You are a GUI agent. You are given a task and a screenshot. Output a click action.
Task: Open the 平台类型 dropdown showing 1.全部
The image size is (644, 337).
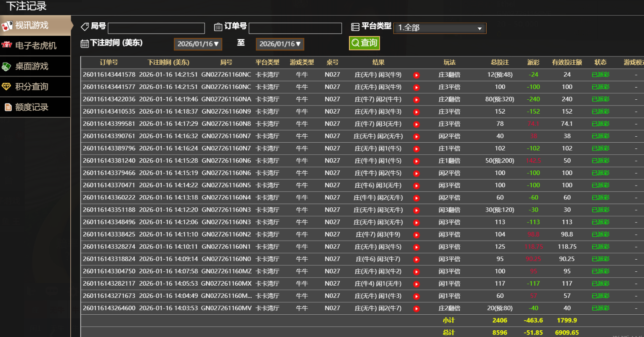(x=439, y=28)
